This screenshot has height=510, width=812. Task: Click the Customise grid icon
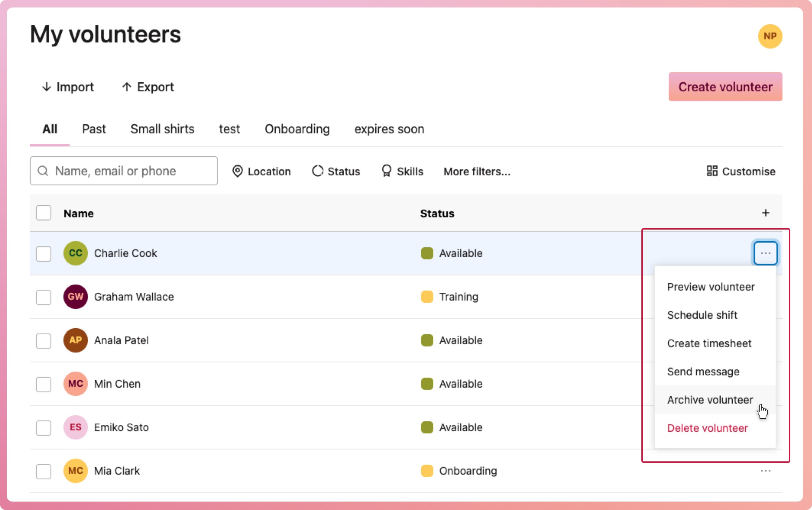(712, 171)
